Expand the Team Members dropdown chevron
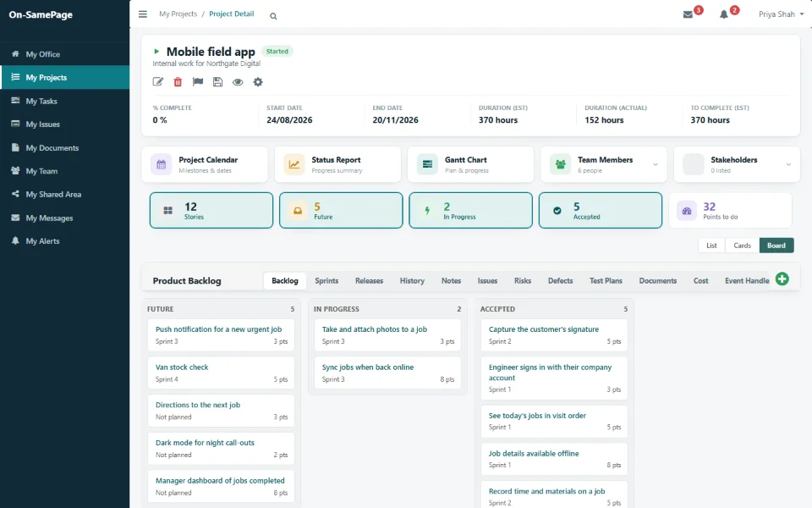 click(655, 164)
